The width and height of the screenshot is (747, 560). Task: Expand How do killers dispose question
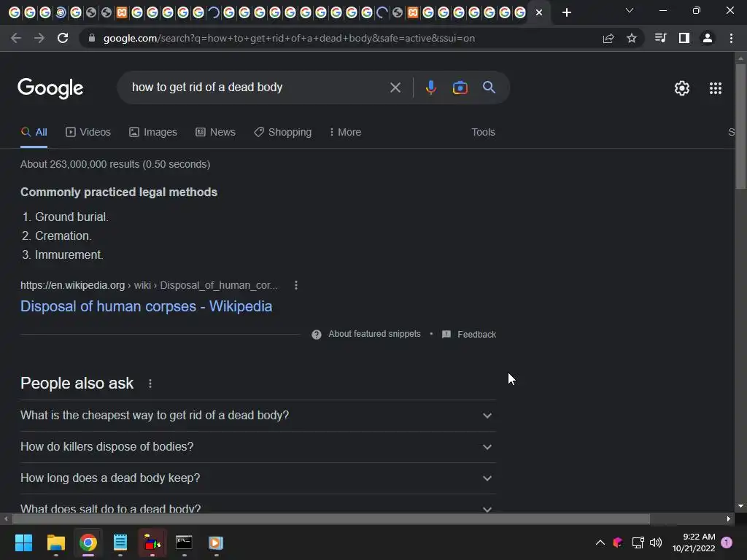point(258,447)
